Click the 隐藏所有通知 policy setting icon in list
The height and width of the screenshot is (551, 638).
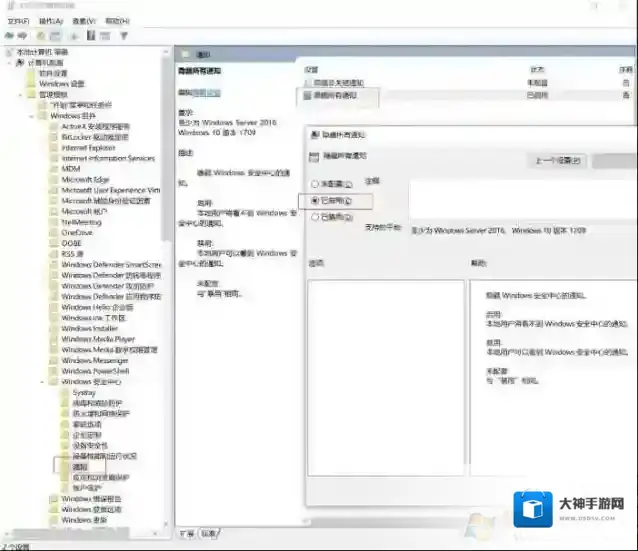click(x=307, y=96)
